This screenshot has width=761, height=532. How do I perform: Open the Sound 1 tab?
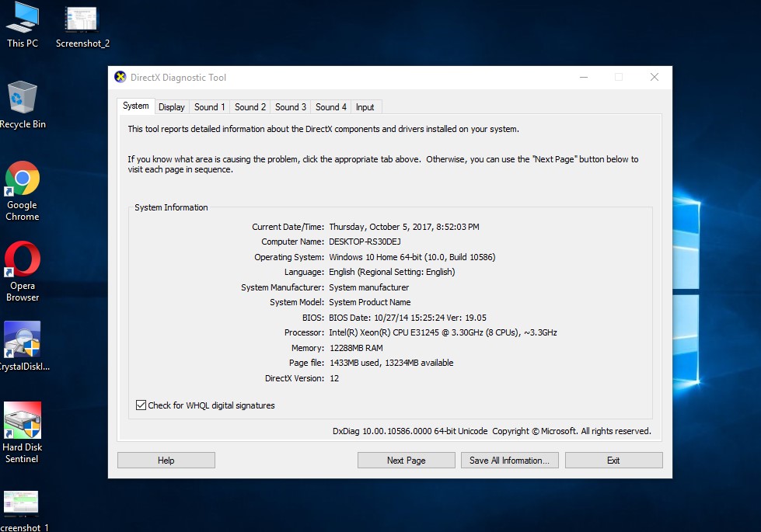[210, 107]
